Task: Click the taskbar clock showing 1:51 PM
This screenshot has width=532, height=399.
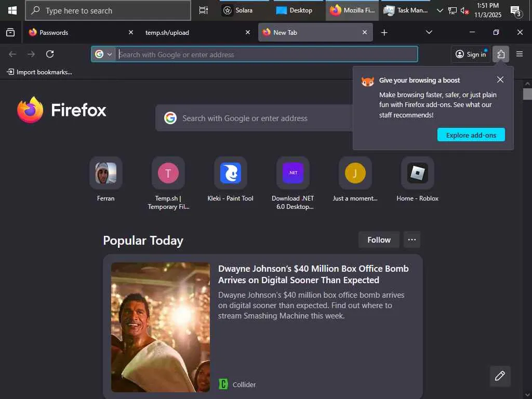Action: (487, 10)
